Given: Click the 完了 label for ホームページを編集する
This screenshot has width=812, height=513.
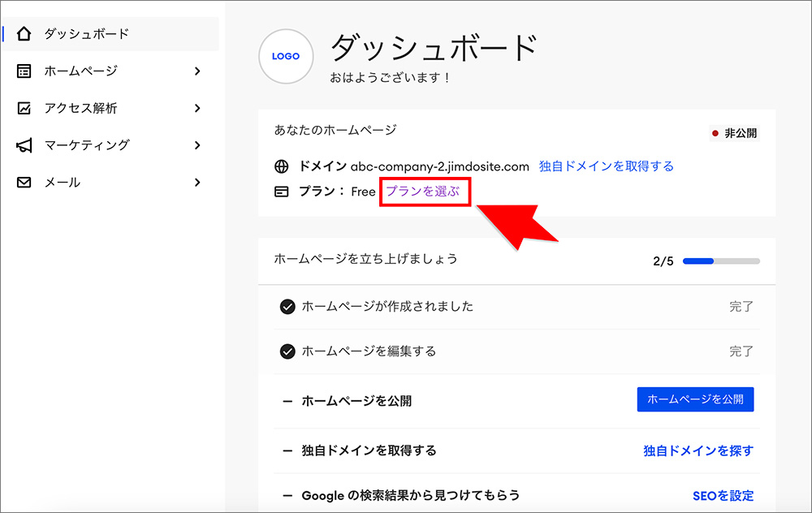Looking at the screenshot, I should (741, 351).
